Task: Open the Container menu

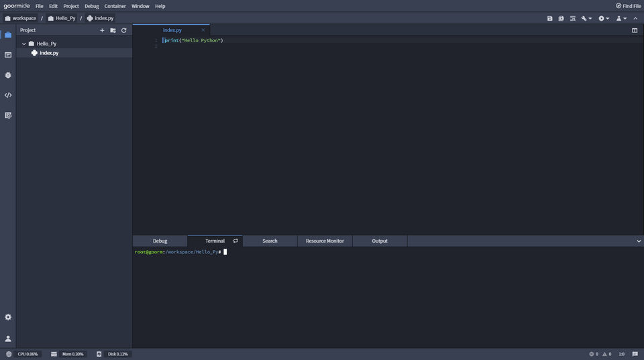Action: click(115, 6)
